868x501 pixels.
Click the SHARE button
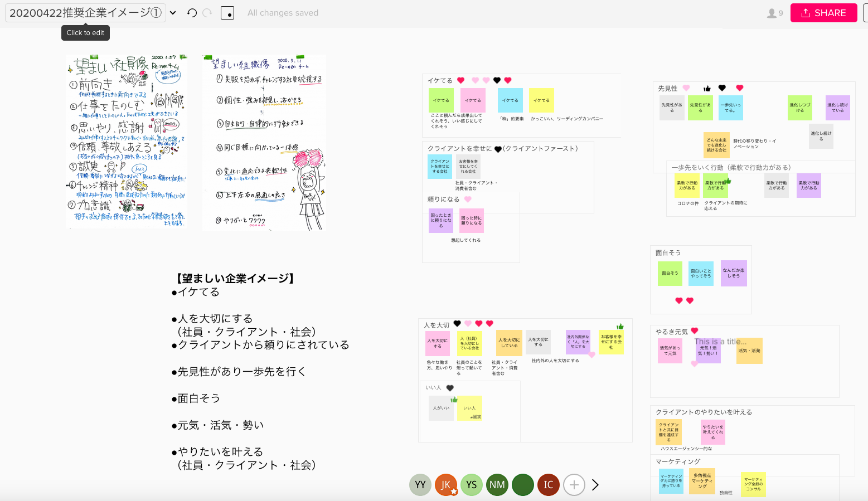pyautogui.click(x=823, y=13)
